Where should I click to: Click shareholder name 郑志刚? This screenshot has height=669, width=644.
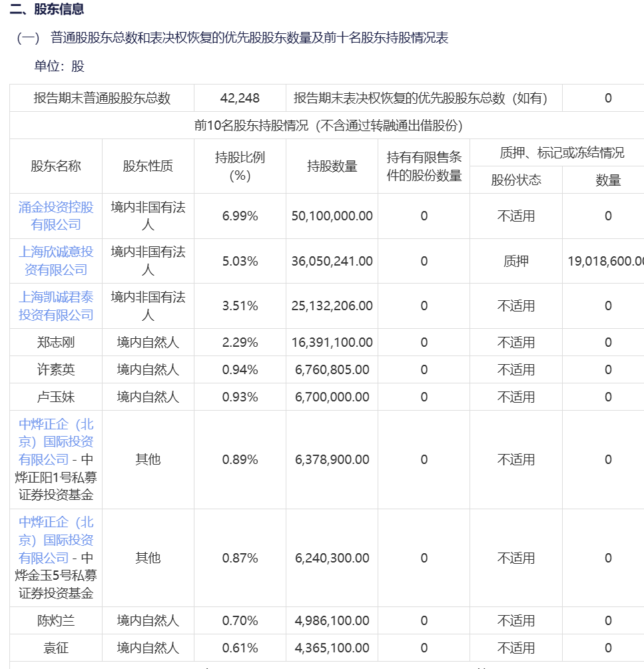[56, 342]
